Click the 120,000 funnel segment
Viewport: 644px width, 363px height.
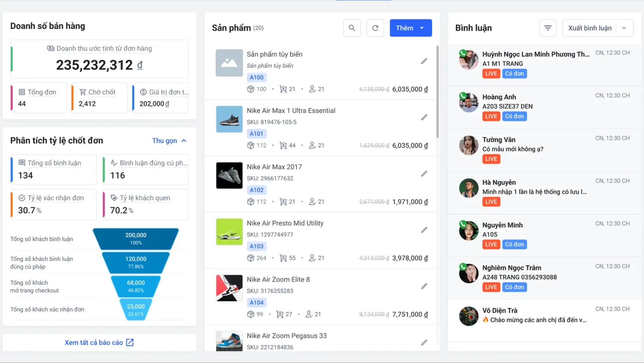click(x=136, y=263)
